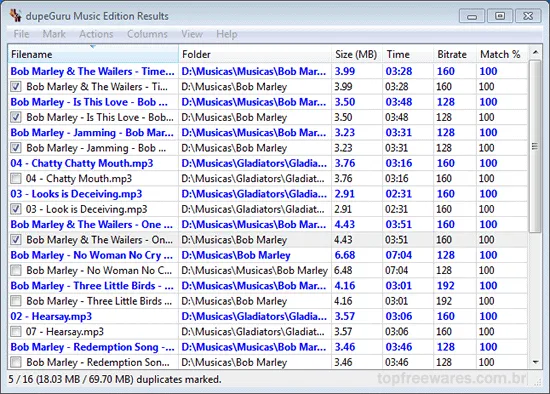Click size value 2.91 in Looks is Deceiving row
This screenshot has width=550, height=394.
pos(345,194)
